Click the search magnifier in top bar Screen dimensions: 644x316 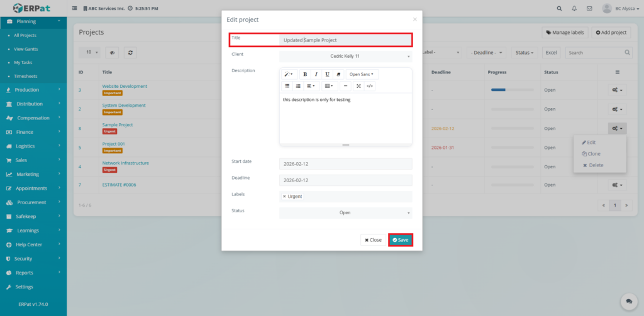(559, 8)
